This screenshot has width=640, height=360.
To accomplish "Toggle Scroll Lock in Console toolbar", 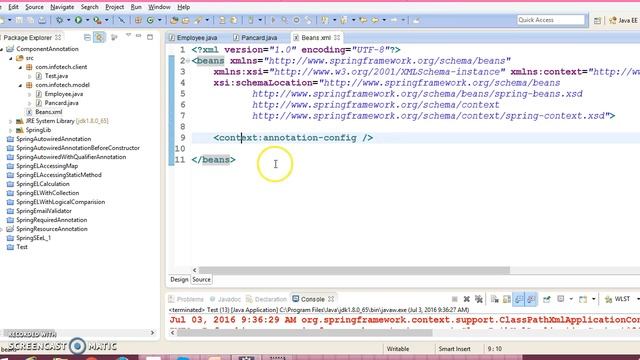I will pos(507,299).
